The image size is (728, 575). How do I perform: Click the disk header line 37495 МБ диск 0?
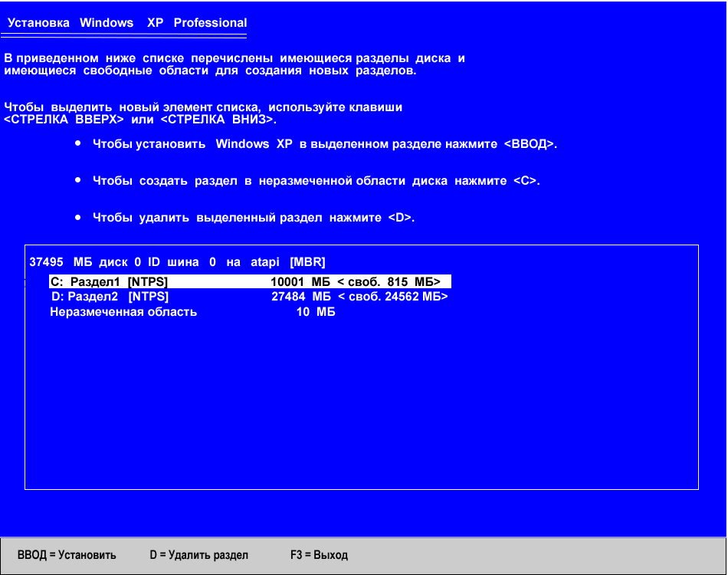coord(177,262)
